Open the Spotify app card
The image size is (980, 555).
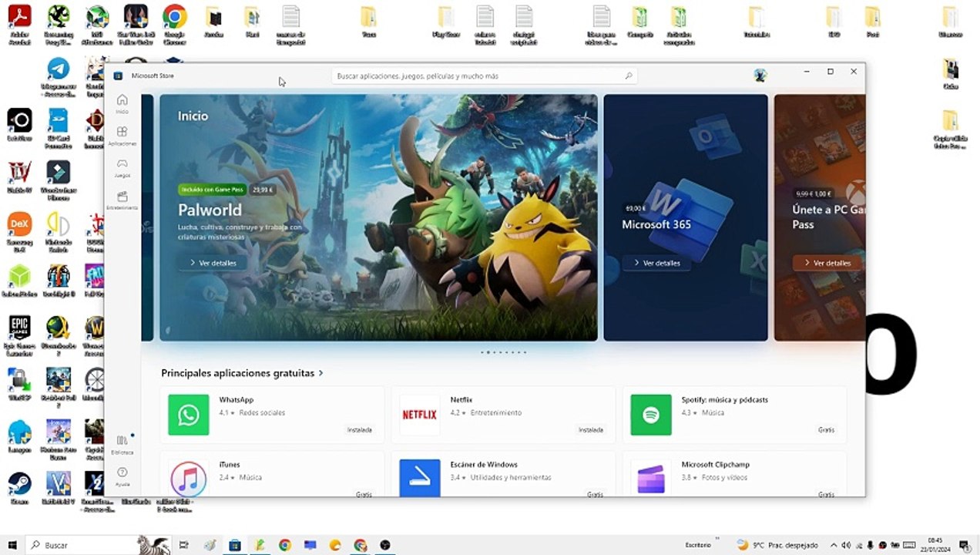point(734,415)
